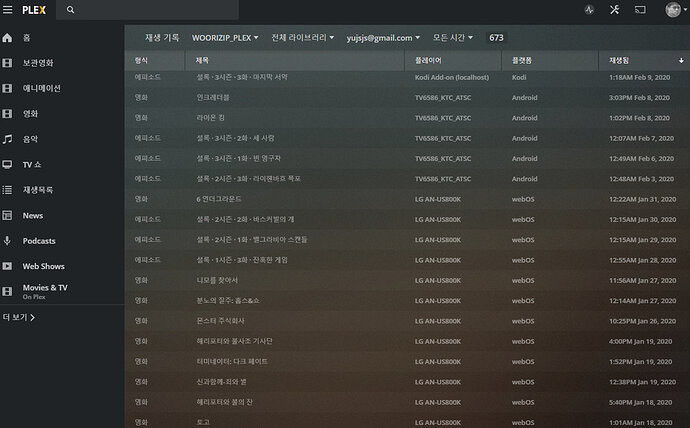Click the Movies & TV film icon
Screen dimensions: 690x428
click(x=7, y=291)
